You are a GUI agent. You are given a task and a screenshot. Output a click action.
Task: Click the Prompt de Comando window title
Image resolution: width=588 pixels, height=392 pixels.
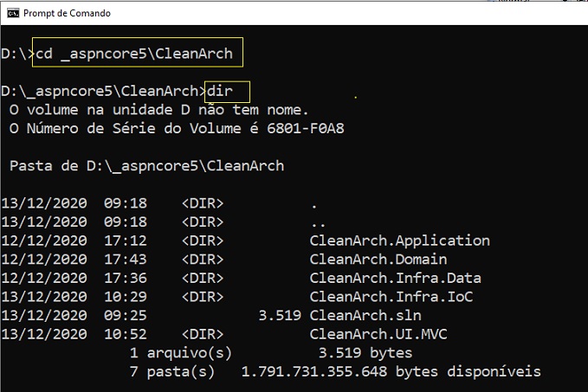click(67, 13)
